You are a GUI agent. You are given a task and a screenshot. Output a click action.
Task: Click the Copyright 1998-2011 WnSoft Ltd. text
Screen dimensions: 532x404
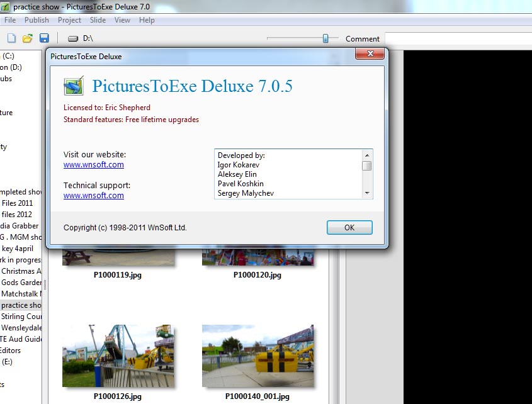click(x=125, y=227)
